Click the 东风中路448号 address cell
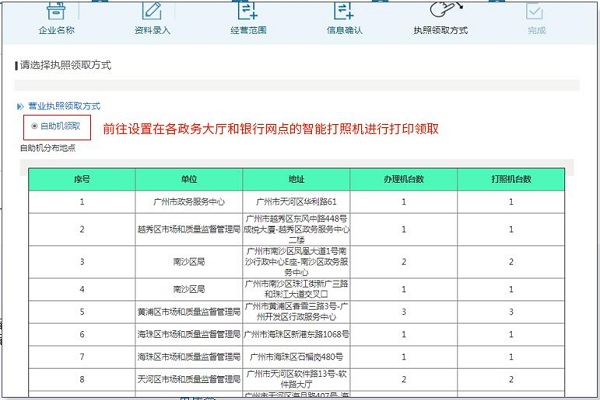Viewport: 600px width, 400px height. tap(297, 229)
